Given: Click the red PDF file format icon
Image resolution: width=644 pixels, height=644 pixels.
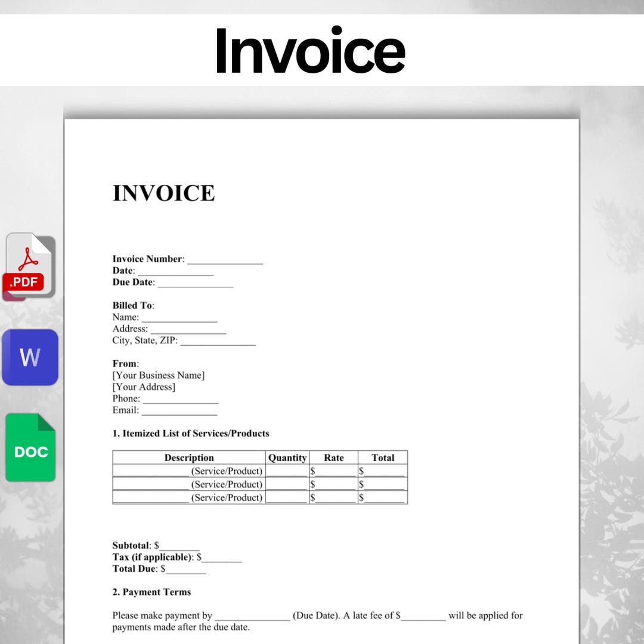Looking at the screenshot, I should 29,265.
